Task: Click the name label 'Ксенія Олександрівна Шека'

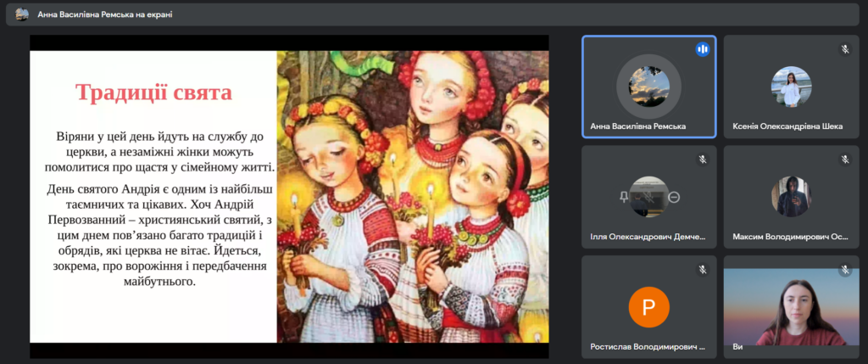Action: click(787, 126)
